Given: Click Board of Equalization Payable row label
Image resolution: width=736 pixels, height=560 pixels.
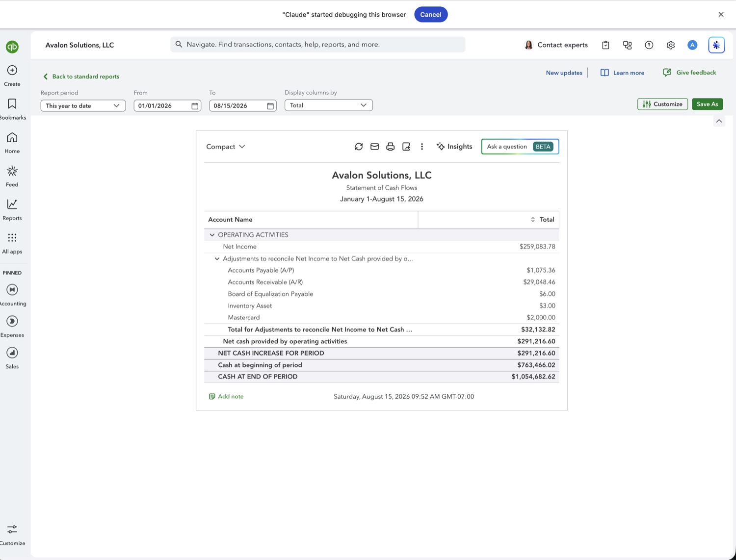Looking at the screenshot, I should [x=270, y=294].
